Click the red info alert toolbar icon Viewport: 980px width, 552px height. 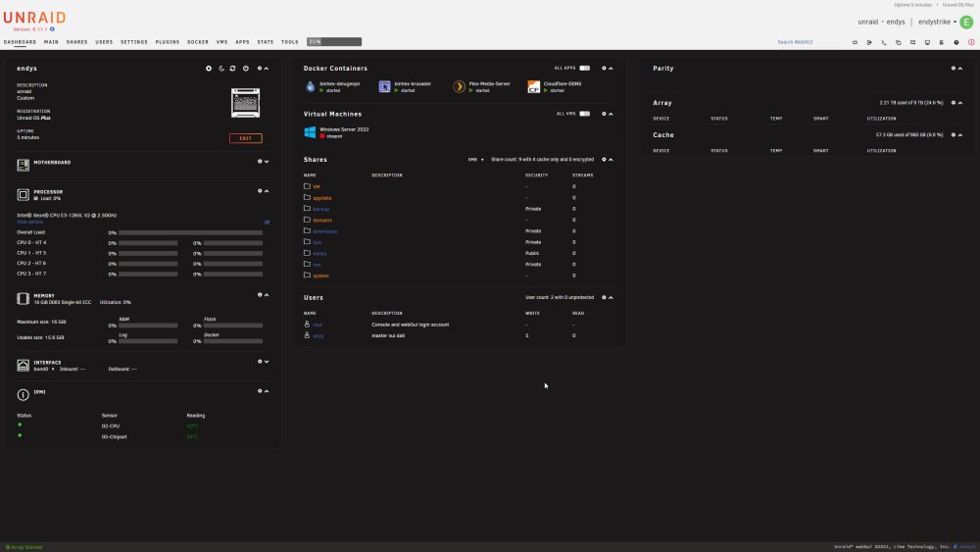pyautogui.click(x=971, y=42)
